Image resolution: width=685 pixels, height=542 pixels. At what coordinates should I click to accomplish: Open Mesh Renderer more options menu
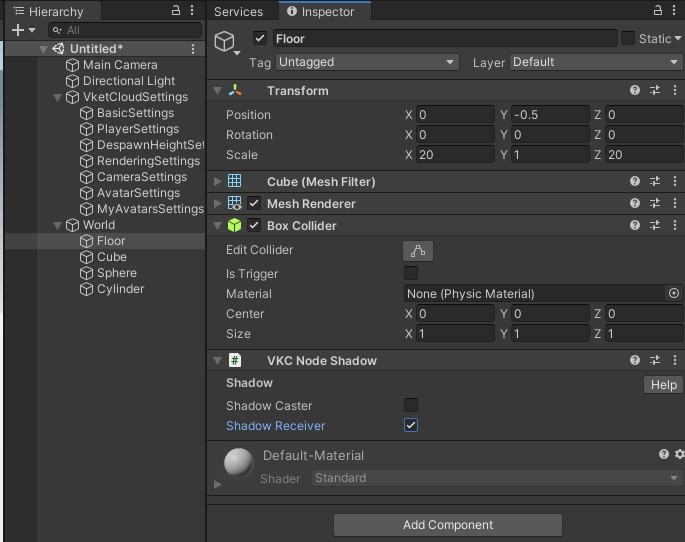pos(676,203)
